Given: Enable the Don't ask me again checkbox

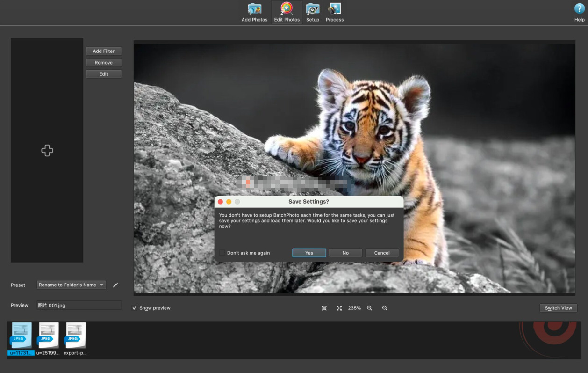Looking at the screenshot, I should click(x=222, y=253).
